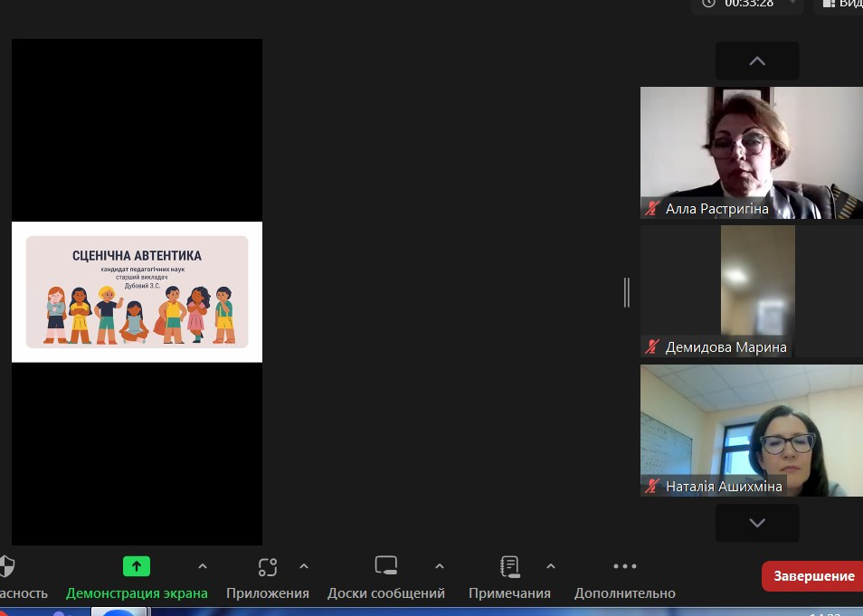Click the slide text Дубовий З.С.
Viewport: 863px width, 616px height.
pos(142,286)
